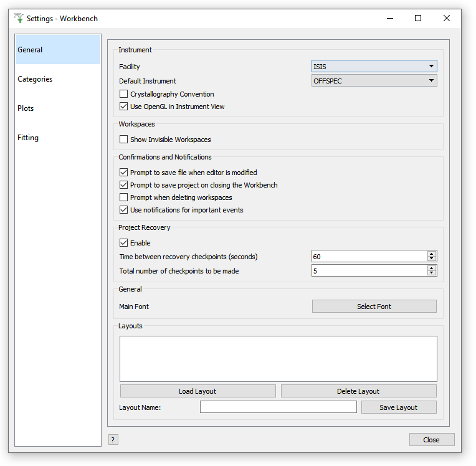Viewport: 476px width, 466px height.
Task: Go to the Fitting settings section
Action: pyautogui.click(x=28, y=138)
